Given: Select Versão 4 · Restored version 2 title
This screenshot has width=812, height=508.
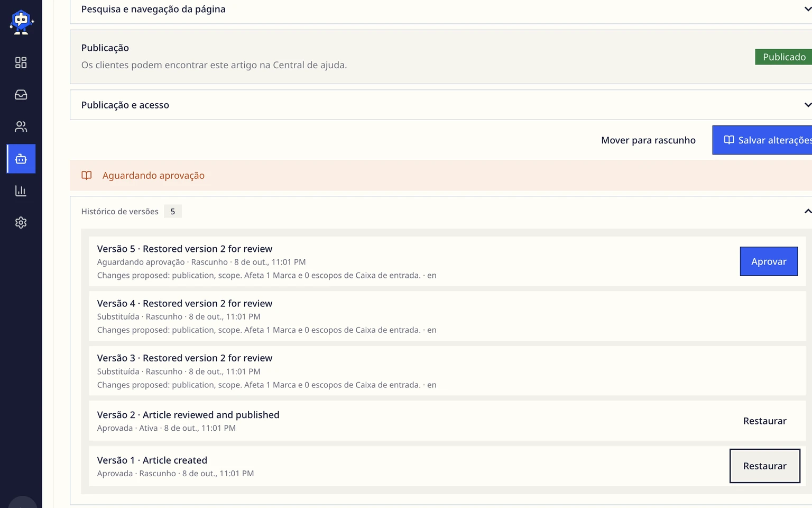Looking at the screenshot, I should click(184, 303).
